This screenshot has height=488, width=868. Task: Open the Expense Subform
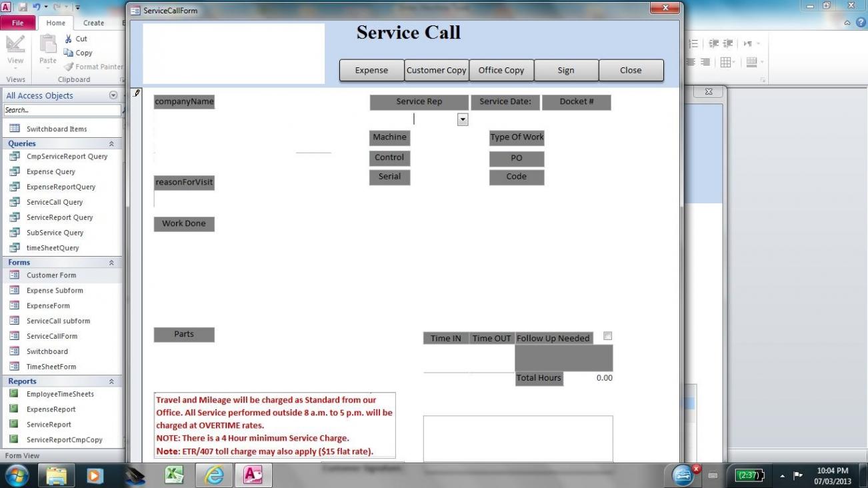(55, 290)
